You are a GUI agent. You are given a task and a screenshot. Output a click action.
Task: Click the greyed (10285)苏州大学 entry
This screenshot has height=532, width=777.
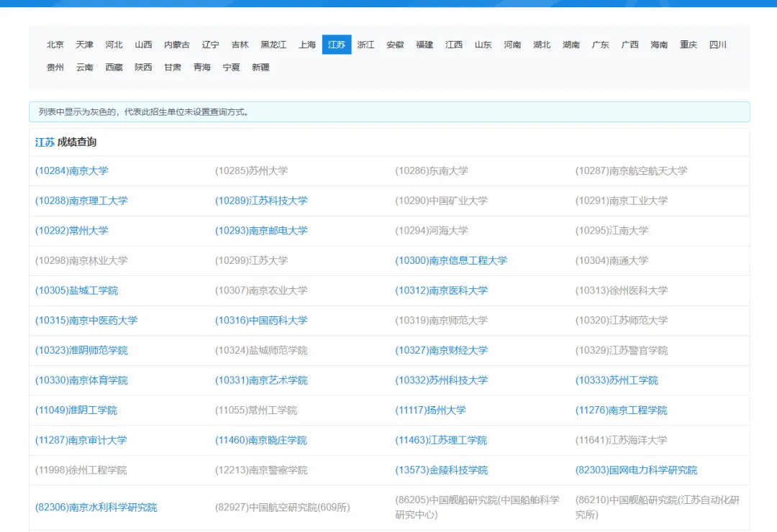click(251, 171)
